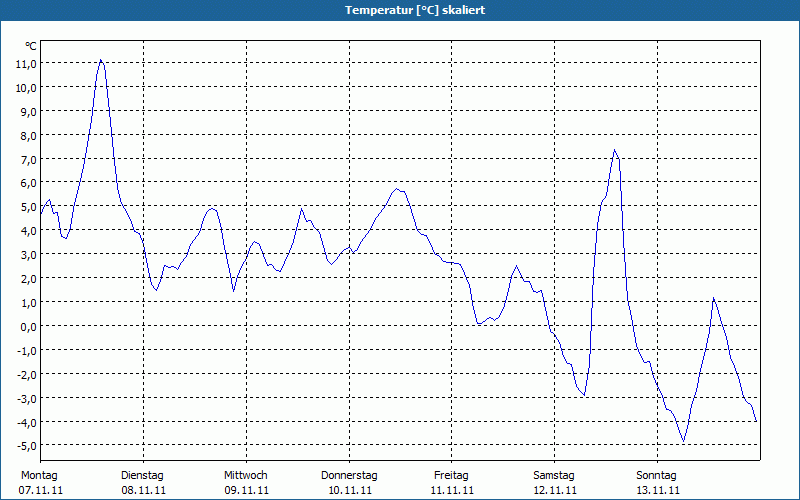Click the 11 °C peak on Monday's curve

[101, 60]
